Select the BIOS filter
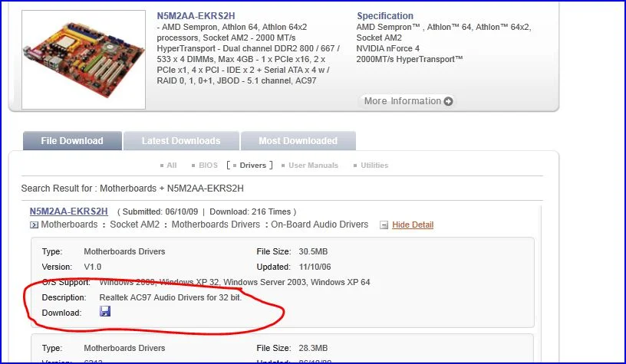This screenshot has height=364, width=626. coord(208,165)
